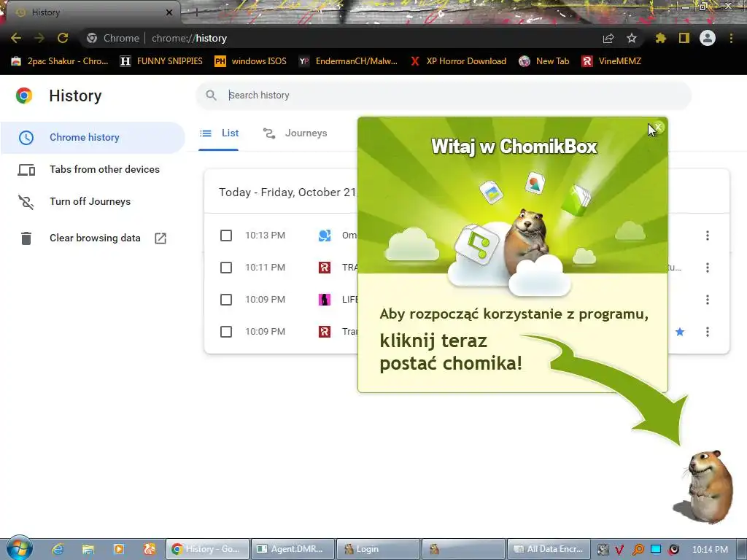747x560 pixels.
Task: Switch to the List tab
Action: click(x=219, y=133)
